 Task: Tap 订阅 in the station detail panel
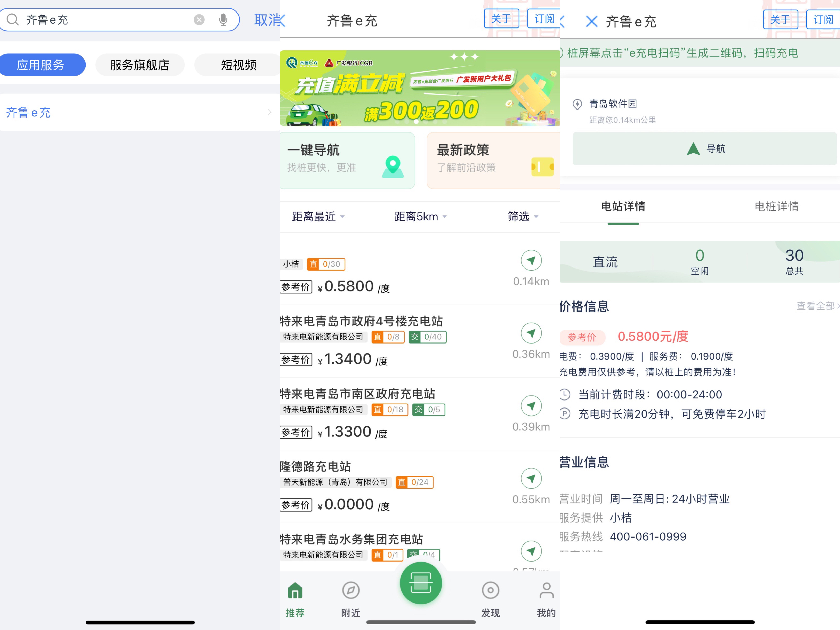coord(823,19)
